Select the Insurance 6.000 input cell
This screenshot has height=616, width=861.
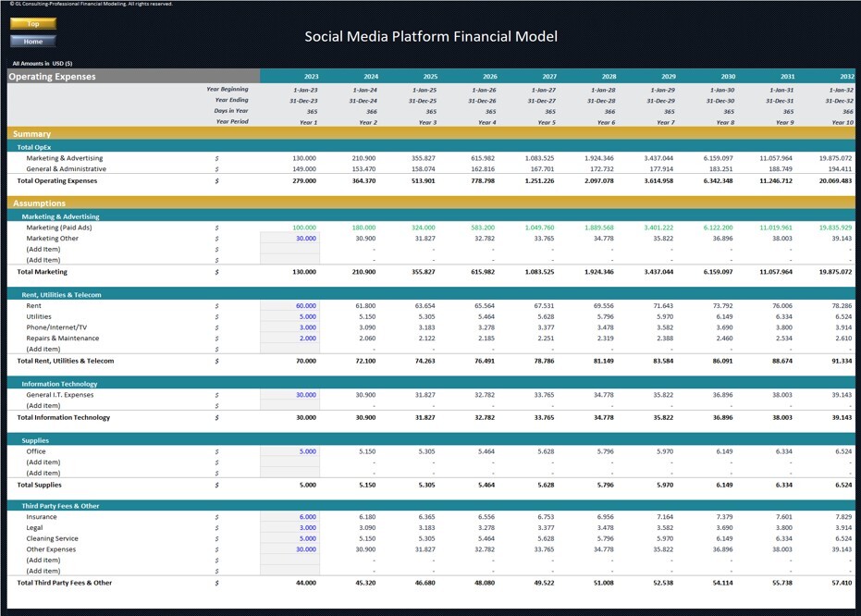click(x=289, y=517)
